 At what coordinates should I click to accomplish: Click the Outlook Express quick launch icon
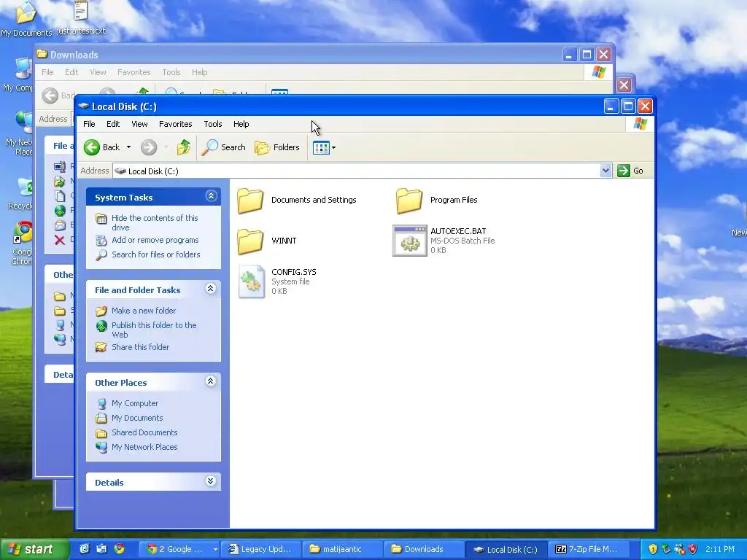point(101,549)
